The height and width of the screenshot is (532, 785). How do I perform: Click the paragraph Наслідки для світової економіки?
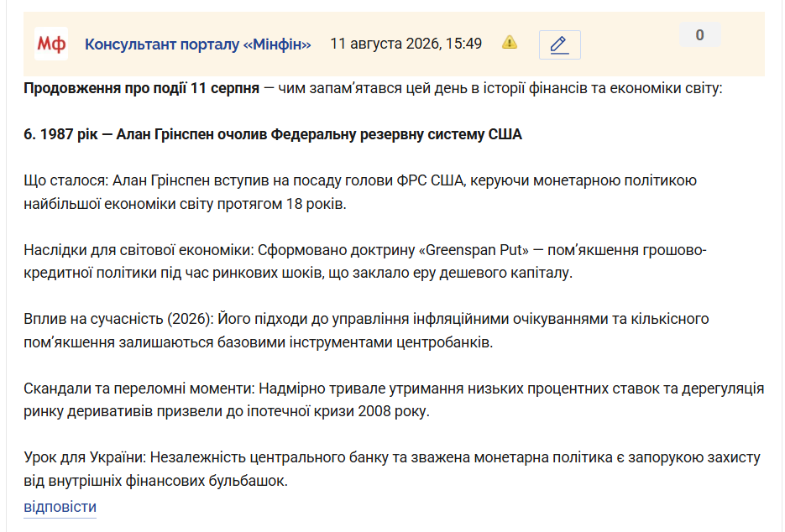point(365,261)
